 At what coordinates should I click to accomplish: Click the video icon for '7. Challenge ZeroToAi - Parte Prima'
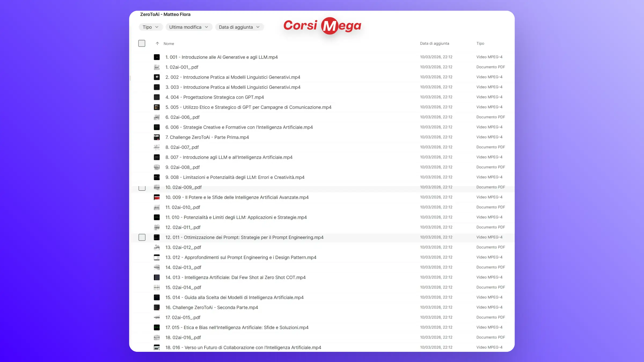click(x=157, y=137)
